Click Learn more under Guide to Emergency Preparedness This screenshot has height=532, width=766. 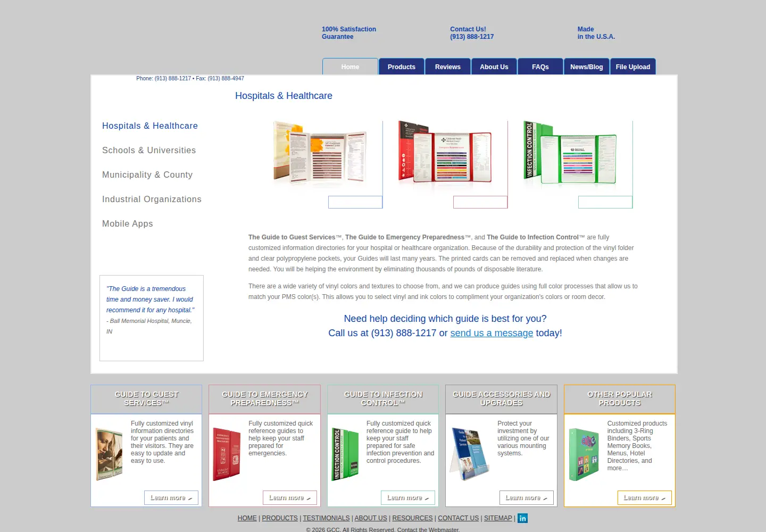pos(290,497)
